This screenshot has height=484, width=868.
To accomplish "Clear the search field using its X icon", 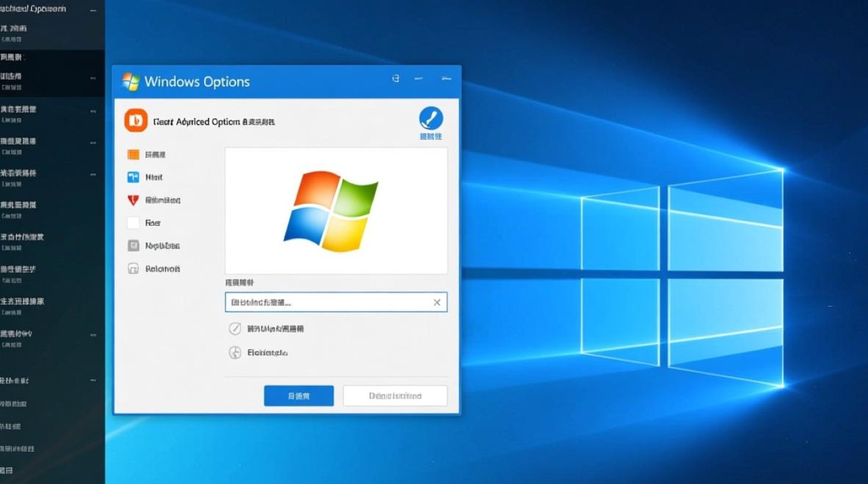I will pyautogui.click(x=437, y=302).
